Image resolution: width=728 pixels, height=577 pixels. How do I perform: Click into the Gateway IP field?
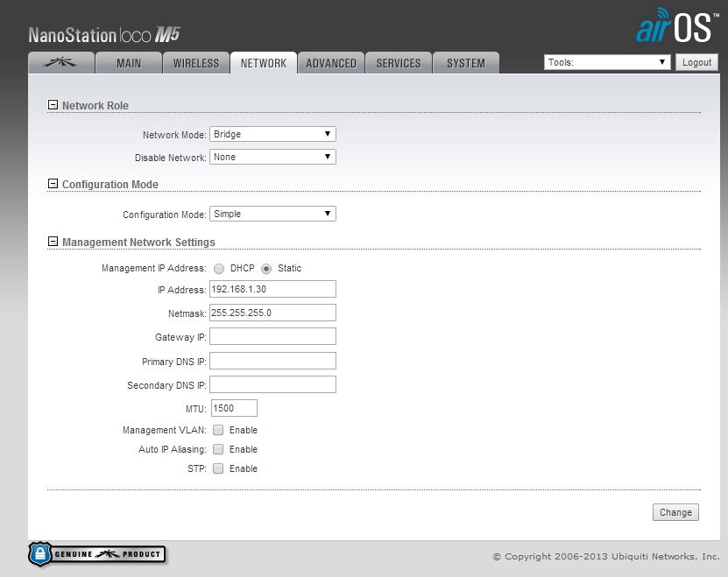(x=272, y=336)
